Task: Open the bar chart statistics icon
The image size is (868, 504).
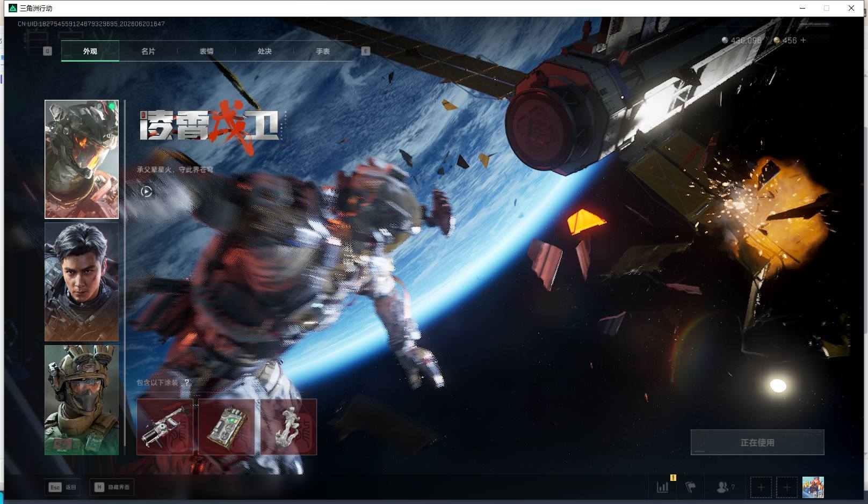Action: [x=663, y=487]
